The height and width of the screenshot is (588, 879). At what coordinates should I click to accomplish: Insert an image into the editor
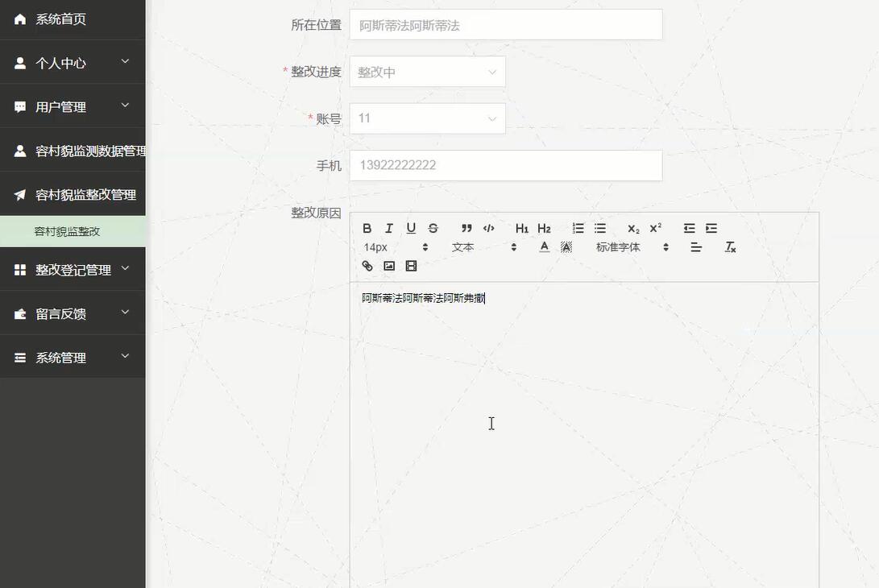pyautogui.click(x=389, y=265)
